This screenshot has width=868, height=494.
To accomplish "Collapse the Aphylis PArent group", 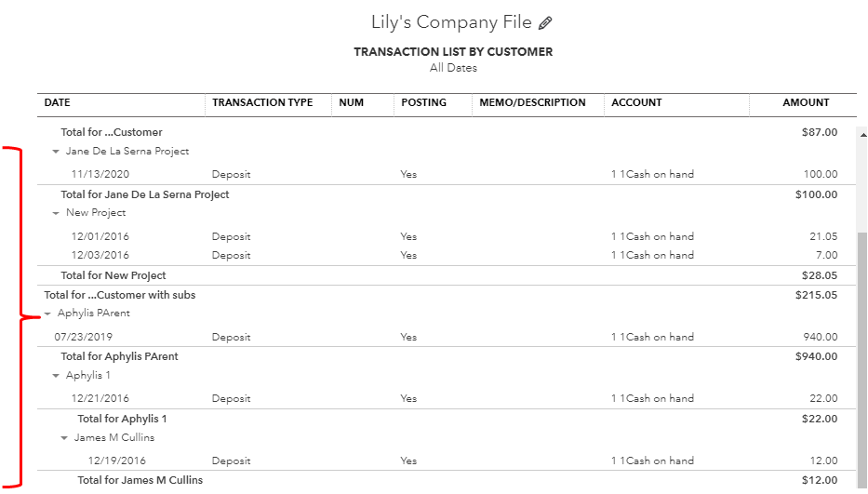I will pyautogui.click(x=47, y=314).
